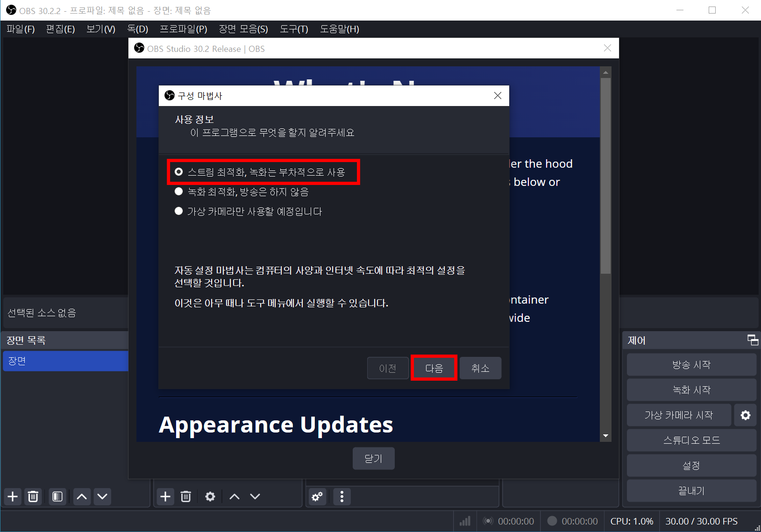Open audio mixer three-dot menu
This screenshot has height=532, width=761.
coord(342,497)
